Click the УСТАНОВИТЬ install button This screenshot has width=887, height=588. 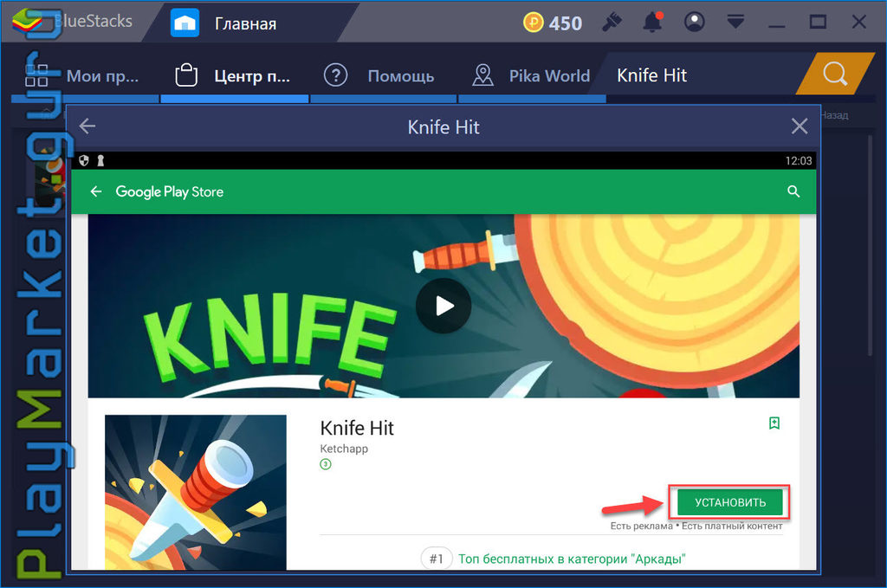(x=729, y=502)
